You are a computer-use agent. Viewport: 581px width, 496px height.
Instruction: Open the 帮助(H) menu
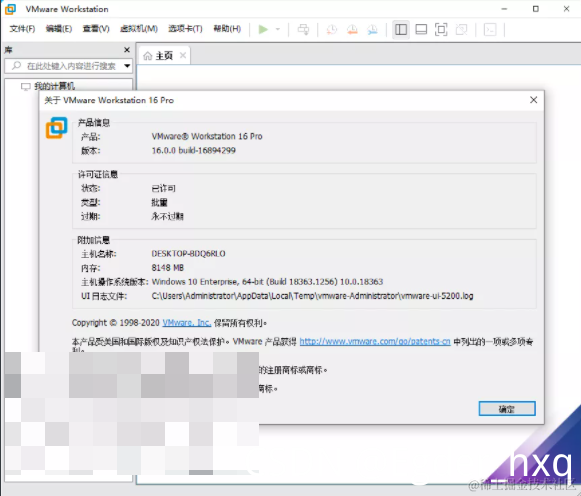tap(227, 29)
